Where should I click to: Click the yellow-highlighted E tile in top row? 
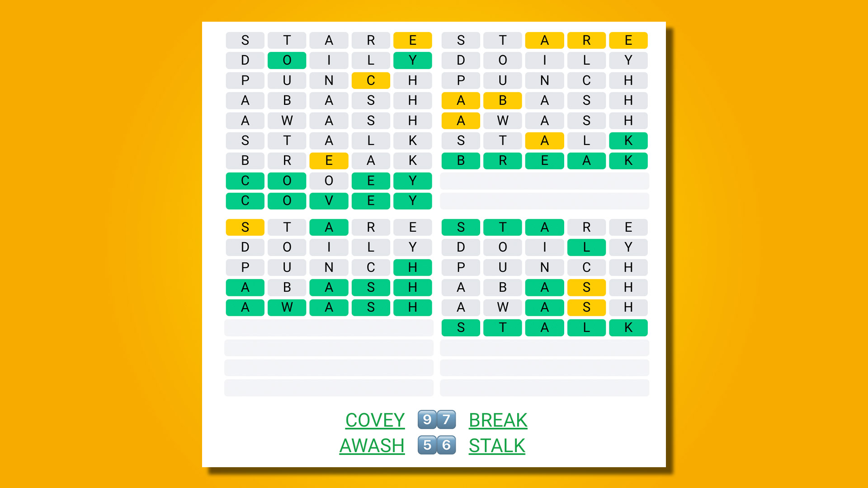click(413, 39)
